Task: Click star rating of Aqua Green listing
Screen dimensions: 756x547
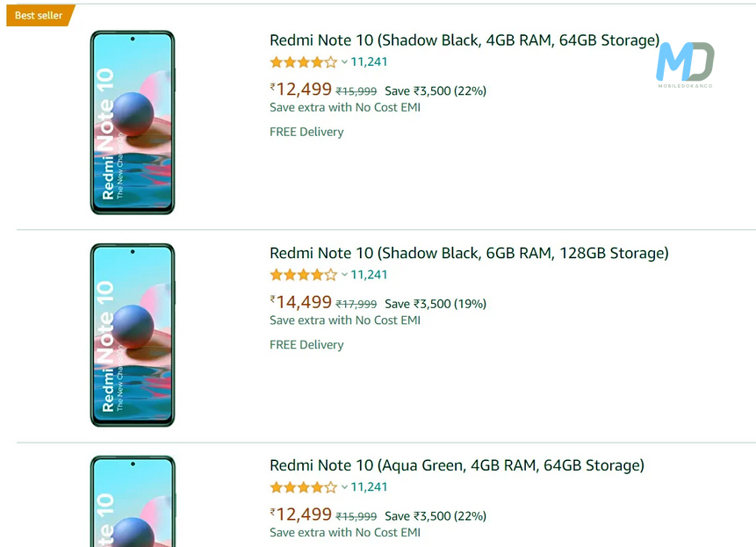Action: coord(303,487)
